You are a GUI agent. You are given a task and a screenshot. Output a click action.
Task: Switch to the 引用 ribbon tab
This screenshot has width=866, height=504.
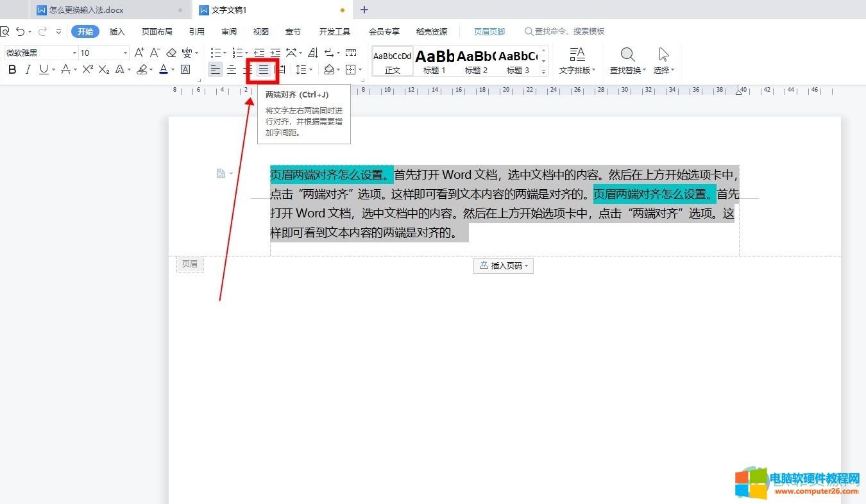[197, 31]
